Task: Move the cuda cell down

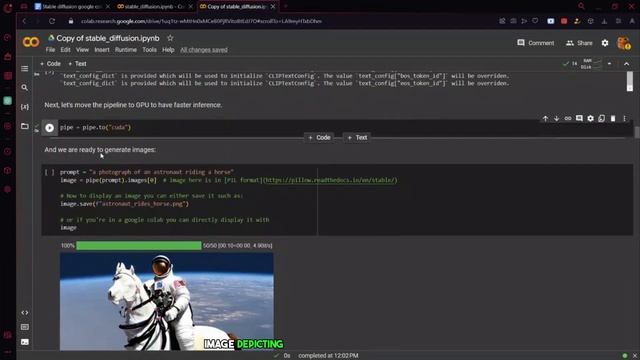Action: point(556,118)
